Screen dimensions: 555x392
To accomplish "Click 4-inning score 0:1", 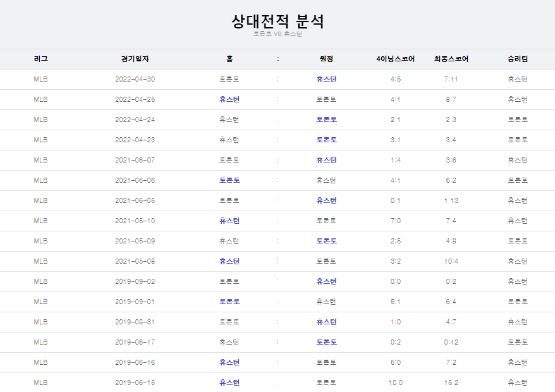I will (x=396, y=200).
